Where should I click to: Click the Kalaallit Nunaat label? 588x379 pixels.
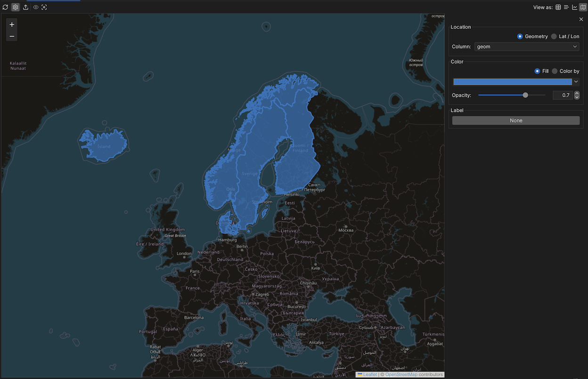(18, 66)
